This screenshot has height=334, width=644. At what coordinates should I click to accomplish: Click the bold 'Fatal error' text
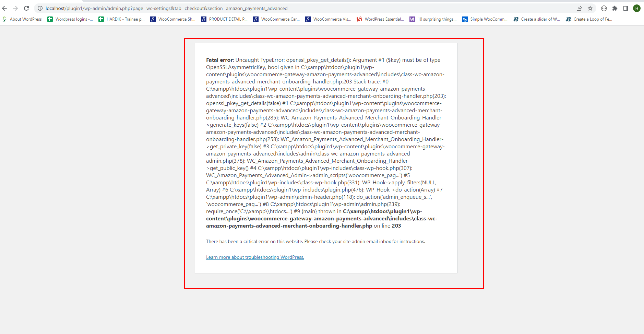219,60
